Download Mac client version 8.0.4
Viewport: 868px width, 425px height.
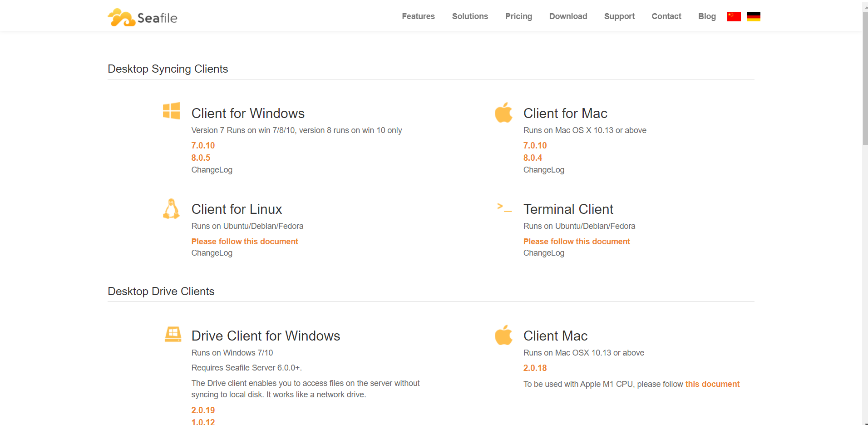[533, 158]
